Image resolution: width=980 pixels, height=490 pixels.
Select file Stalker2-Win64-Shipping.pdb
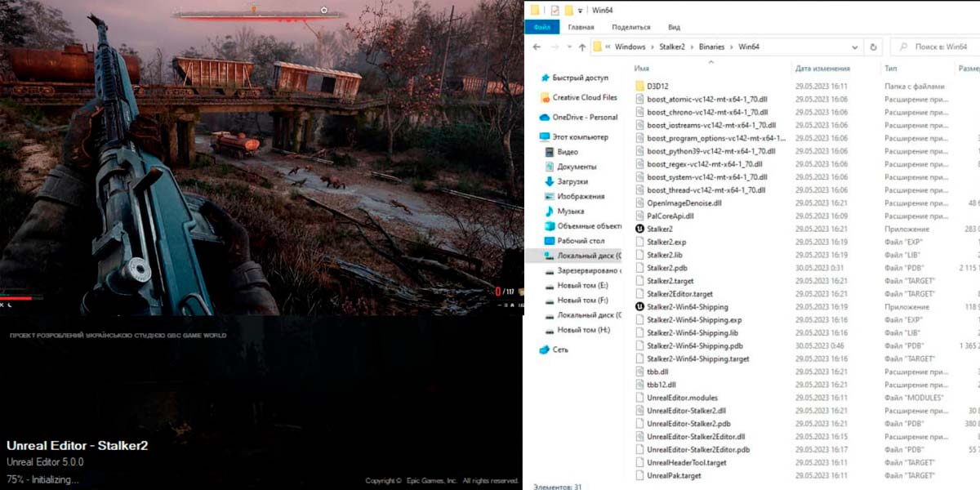pyautogui.click(x=695, y=345)
